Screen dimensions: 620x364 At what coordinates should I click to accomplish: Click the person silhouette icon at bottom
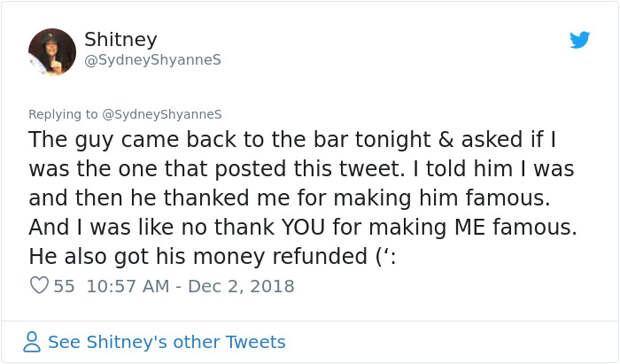[32, 342]
